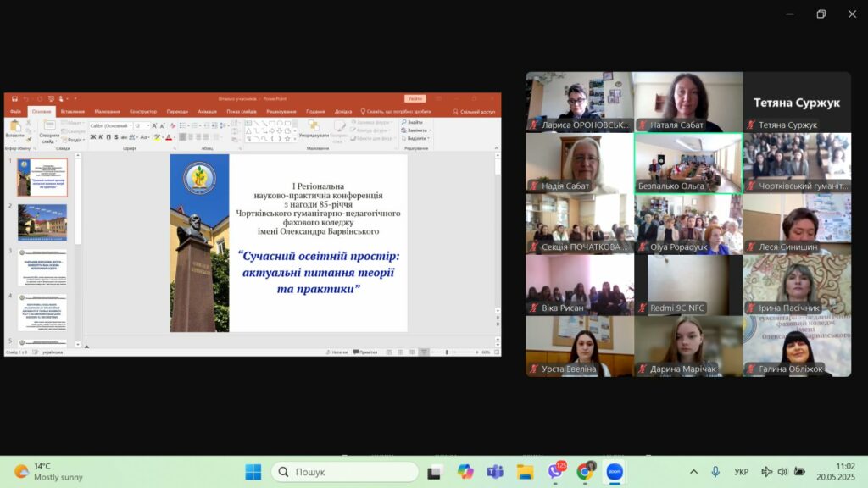The width and height of the screenshot is (868, 488).
Task: Toggle bold formatting in the ribbon
Action: pyautogui.click(x=92, y=136)
